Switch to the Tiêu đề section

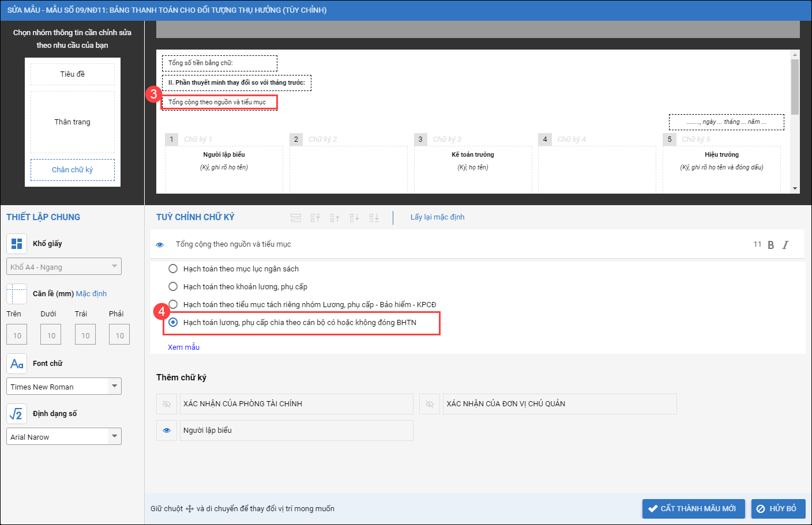[x=73, y=74]
